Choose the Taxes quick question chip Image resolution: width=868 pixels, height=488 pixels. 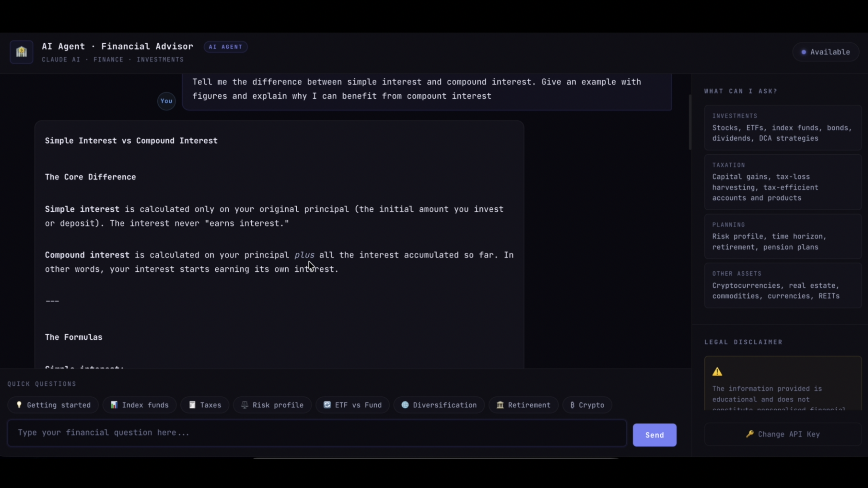tap(205, 405)
